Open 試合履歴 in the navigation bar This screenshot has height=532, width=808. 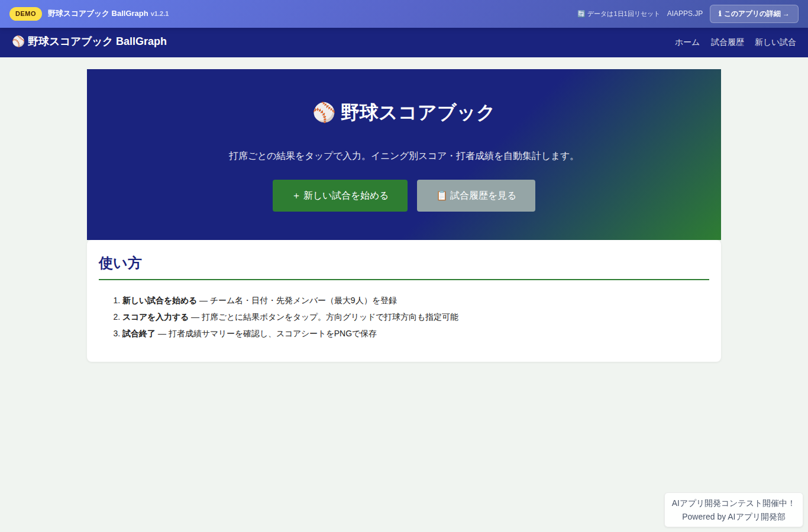click(x=728, y=43)
